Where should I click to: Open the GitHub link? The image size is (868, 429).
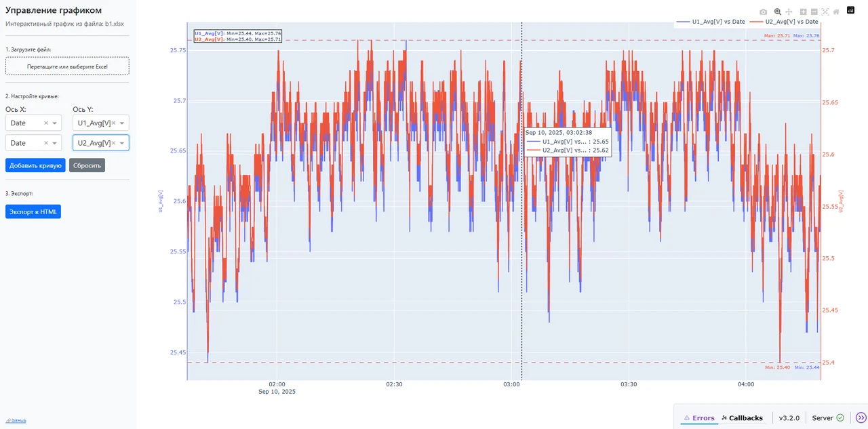pyautogui.click(x=16, y=421)
